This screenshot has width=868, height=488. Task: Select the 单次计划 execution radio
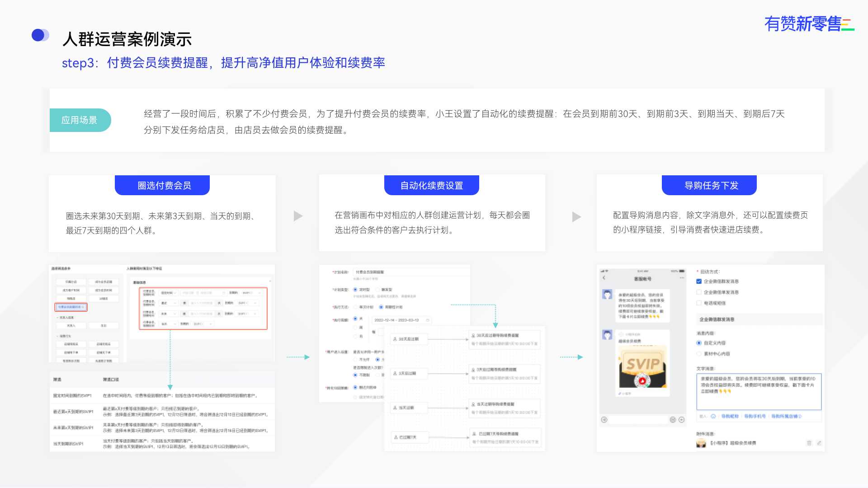coord(355,307)
